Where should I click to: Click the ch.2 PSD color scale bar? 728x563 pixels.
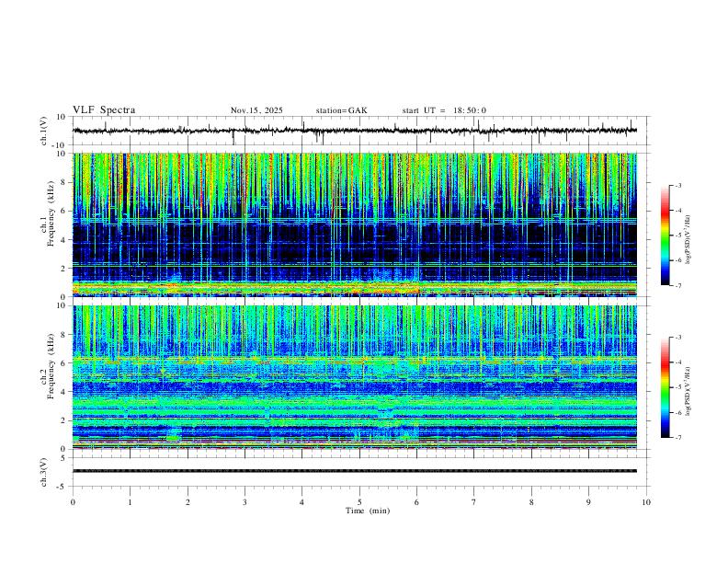(x=665, y=387)
